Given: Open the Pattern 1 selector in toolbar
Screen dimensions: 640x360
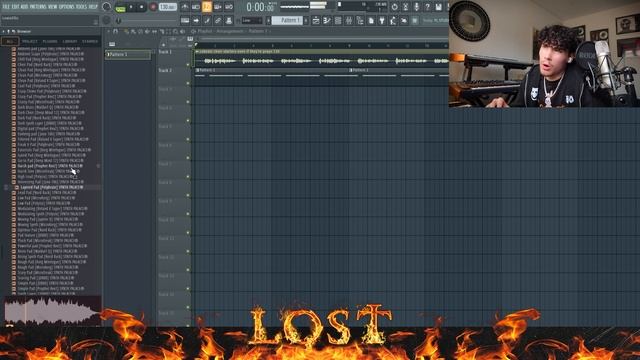Looking at the screenshot, I should [287, 20].
